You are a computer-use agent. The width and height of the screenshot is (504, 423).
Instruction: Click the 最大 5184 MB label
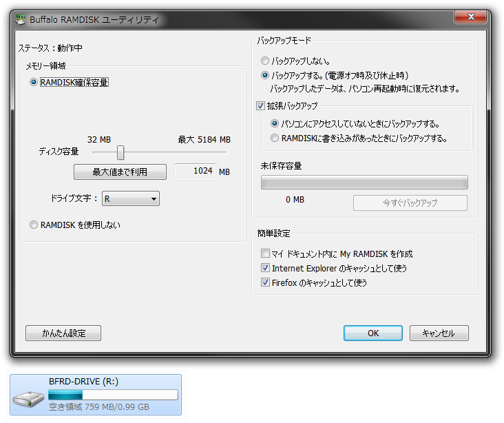tap(204, 140)
